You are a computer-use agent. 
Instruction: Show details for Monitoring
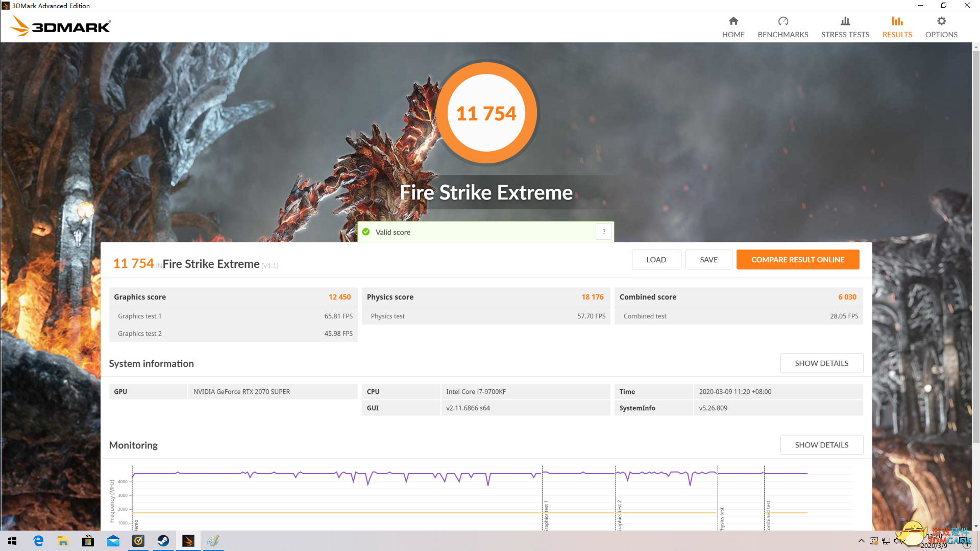(821, 445)
